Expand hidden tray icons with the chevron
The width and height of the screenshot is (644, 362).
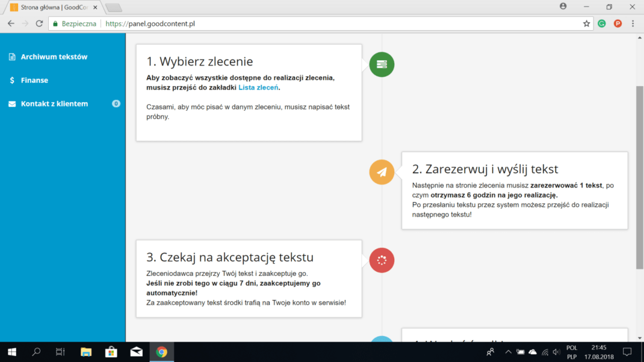507,352
